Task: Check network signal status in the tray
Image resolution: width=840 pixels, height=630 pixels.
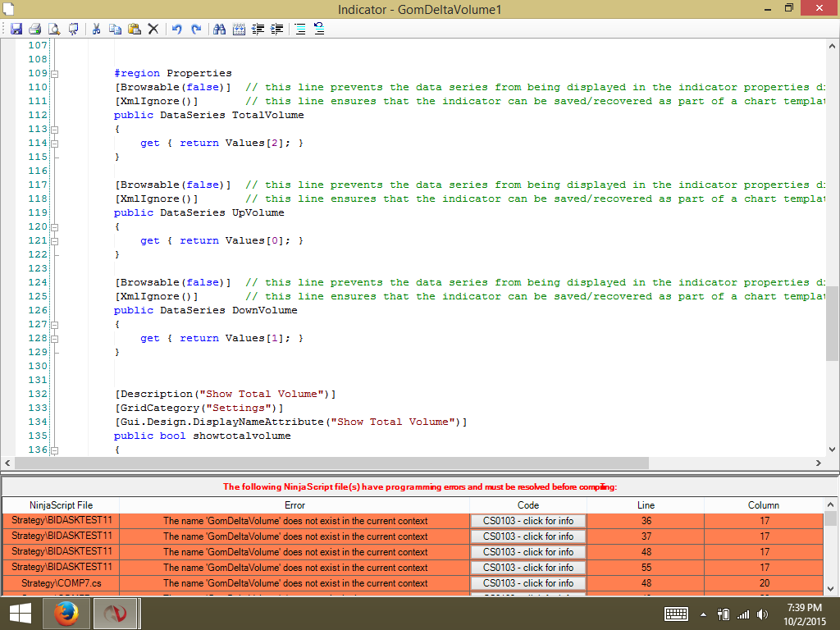Action: pyautogui.click(x=743, y=614)
